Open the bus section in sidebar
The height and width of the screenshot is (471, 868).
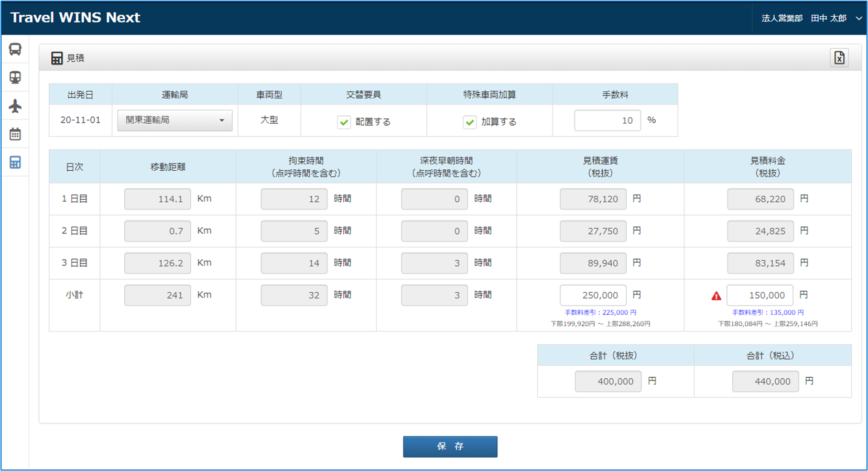click(15, 49)
